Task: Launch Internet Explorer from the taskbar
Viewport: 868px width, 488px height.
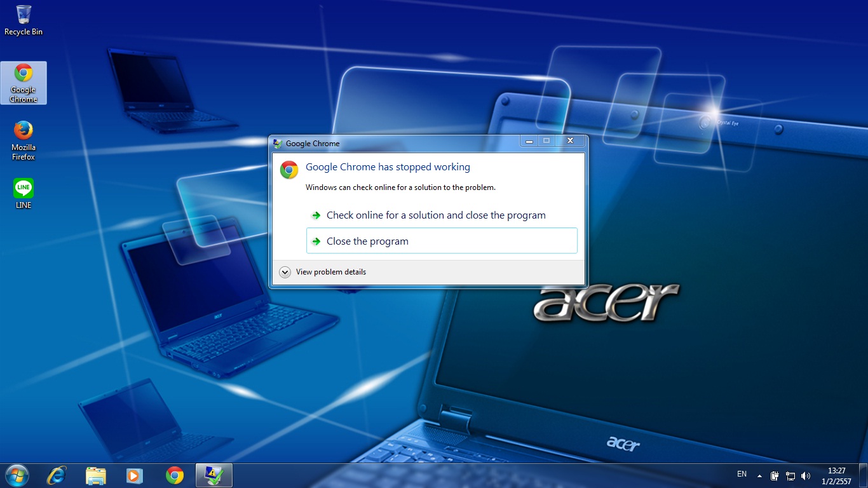Action: 57,475
